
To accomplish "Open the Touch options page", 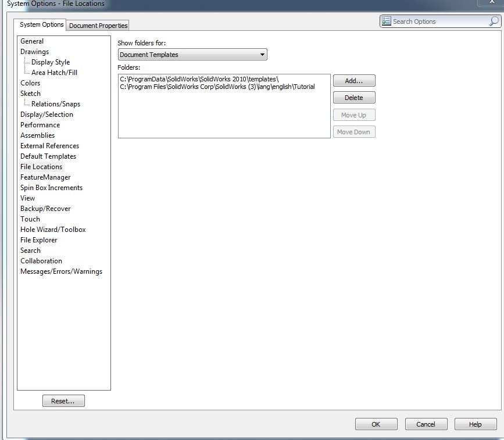I will (x=30, y=219).
